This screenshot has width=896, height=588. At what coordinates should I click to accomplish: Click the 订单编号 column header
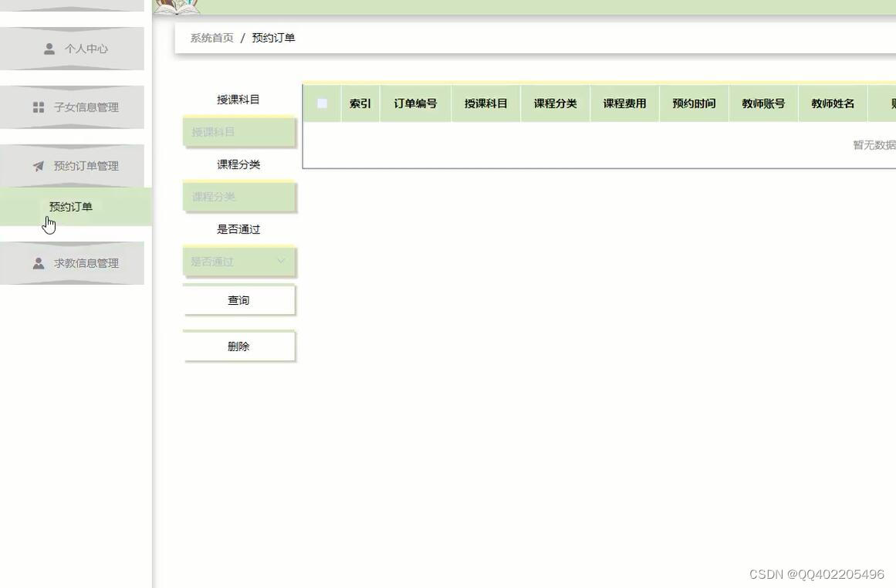pyautogui.click(x=415, y=101)
